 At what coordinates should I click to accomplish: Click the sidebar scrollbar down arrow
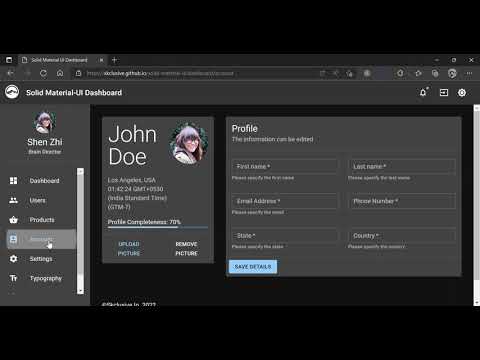80,291
